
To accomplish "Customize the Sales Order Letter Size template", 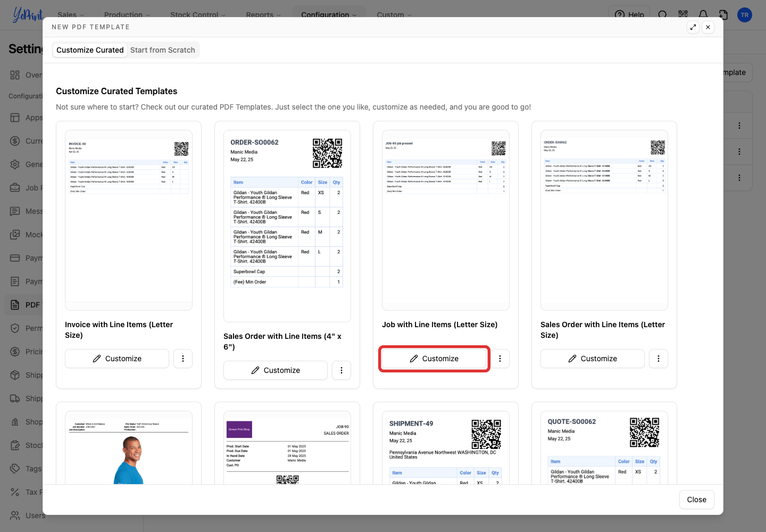I will [x=593, y=359].
